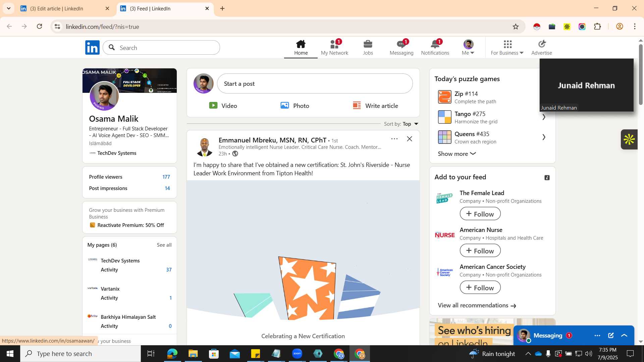The image size is (644, 362).
Task: Follow The Female Lead
Action: (x=480, y=214)
